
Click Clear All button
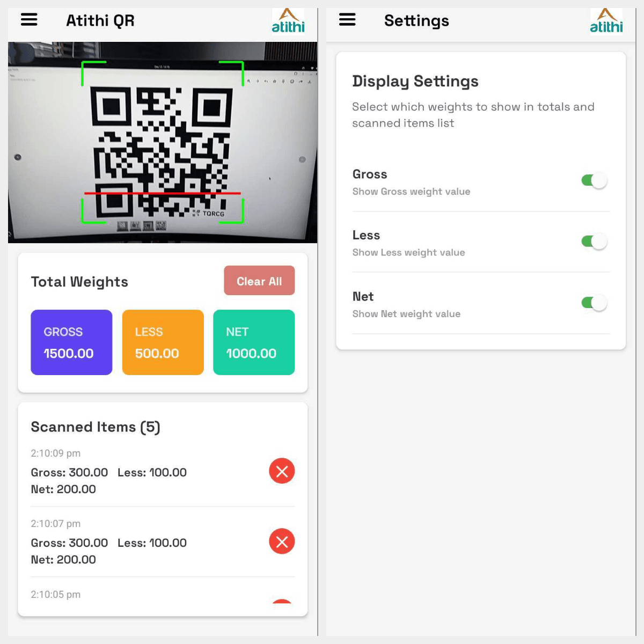(x=259, y=281)
